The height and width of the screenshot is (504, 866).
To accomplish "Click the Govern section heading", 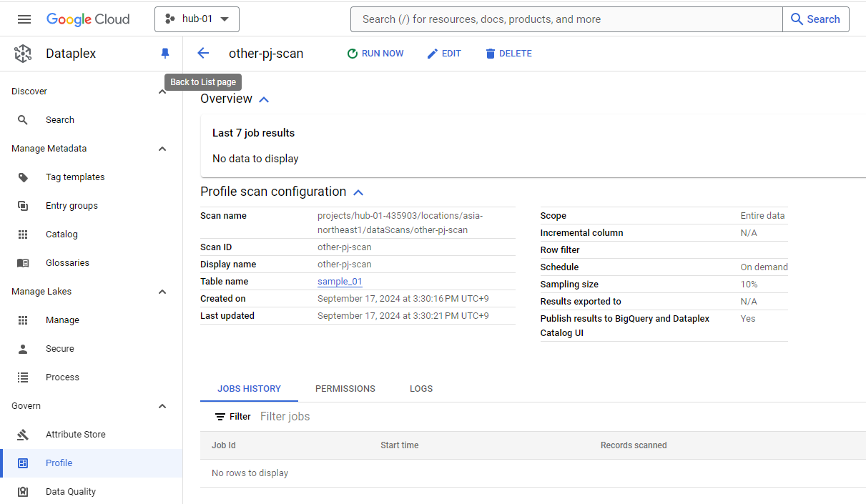I will coord(26,406).
